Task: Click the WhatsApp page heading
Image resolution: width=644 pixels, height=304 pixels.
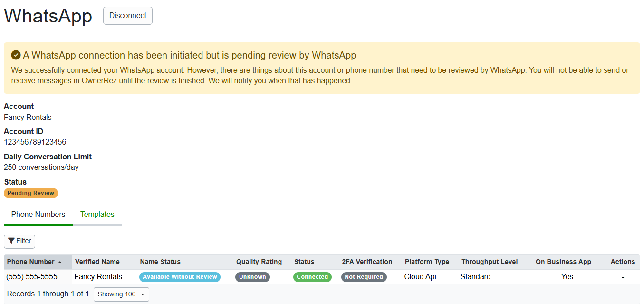Action: (48, 16)
